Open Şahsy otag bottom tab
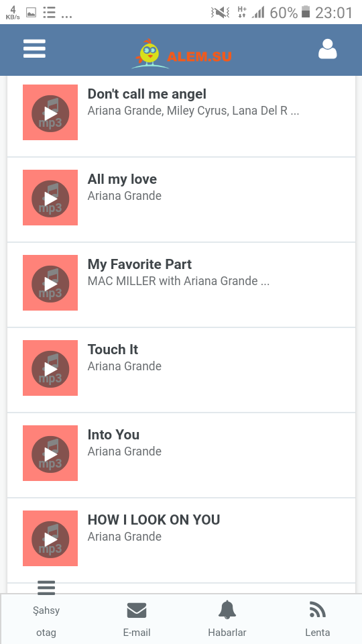 [46, 621]
